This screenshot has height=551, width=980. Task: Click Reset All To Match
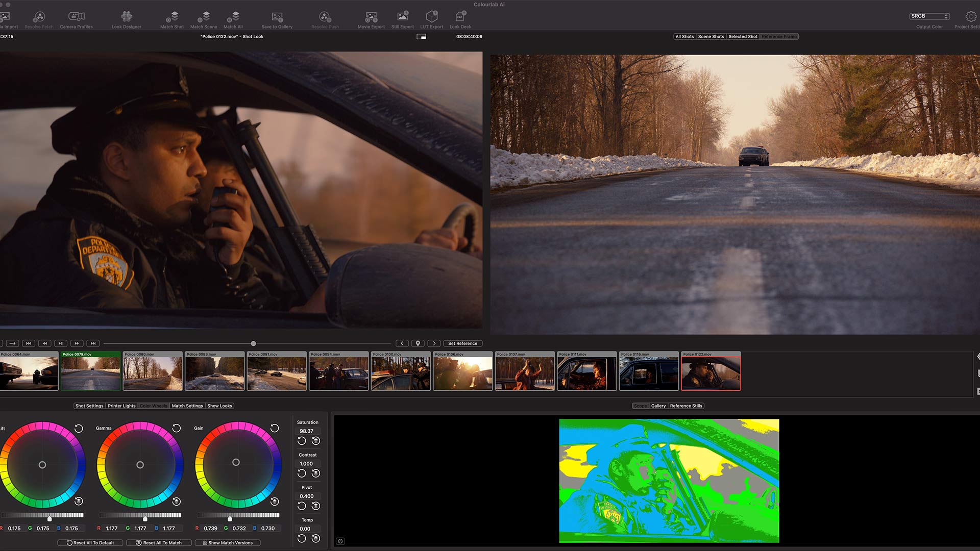pyautogui.click(x=159, y=543)
